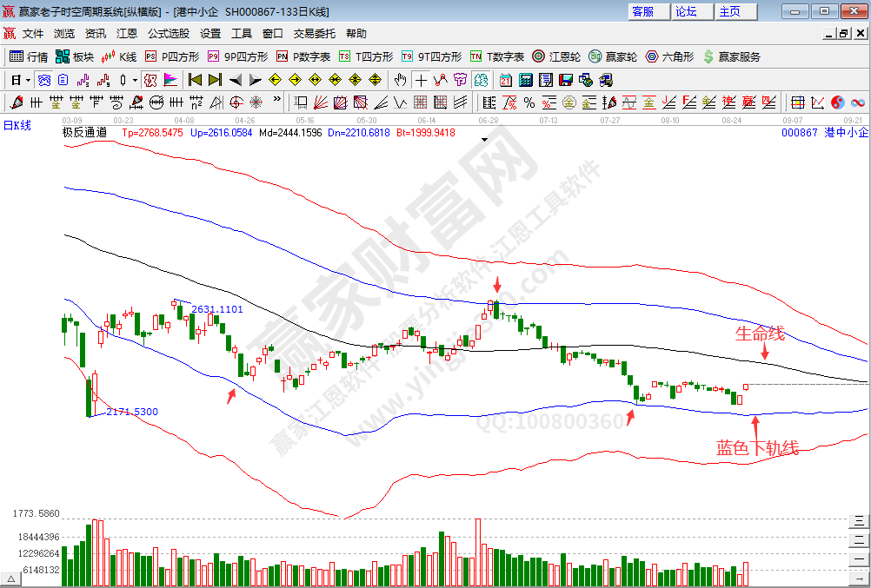871x588 pixels.
Task: Toggle the yin-yang icon in toolbar
Action: pyautogui.click(x=838, y=102)
